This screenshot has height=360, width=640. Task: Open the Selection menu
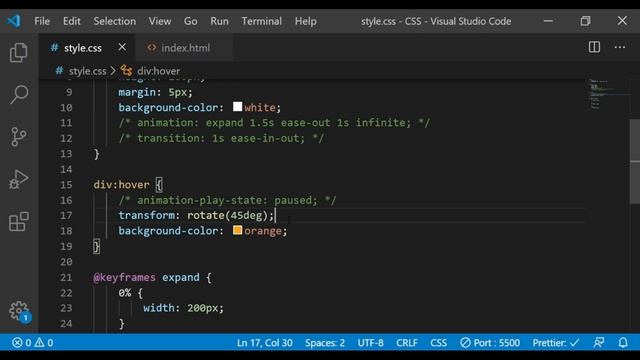click(115, 21)
